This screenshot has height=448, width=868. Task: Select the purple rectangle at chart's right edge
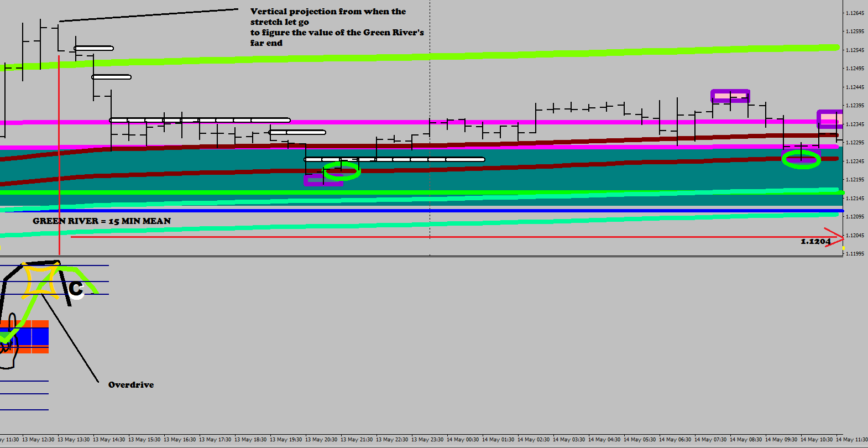829,119
